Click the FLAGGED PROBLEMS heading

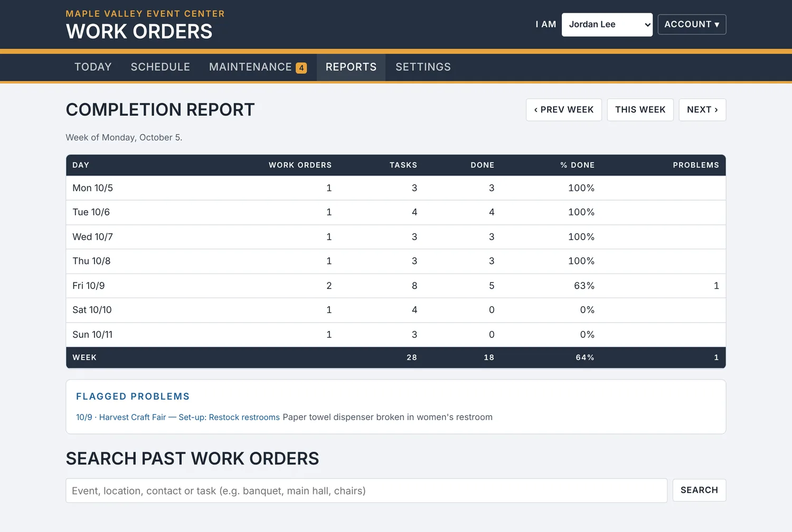[x=133, y=396]
